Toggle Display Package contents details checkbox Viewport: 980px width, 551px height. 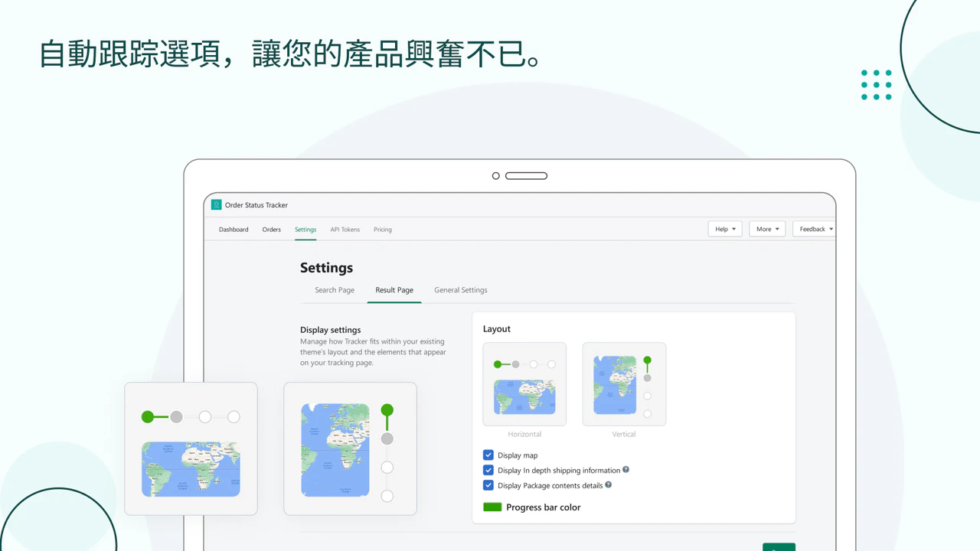tap(488, 485)
